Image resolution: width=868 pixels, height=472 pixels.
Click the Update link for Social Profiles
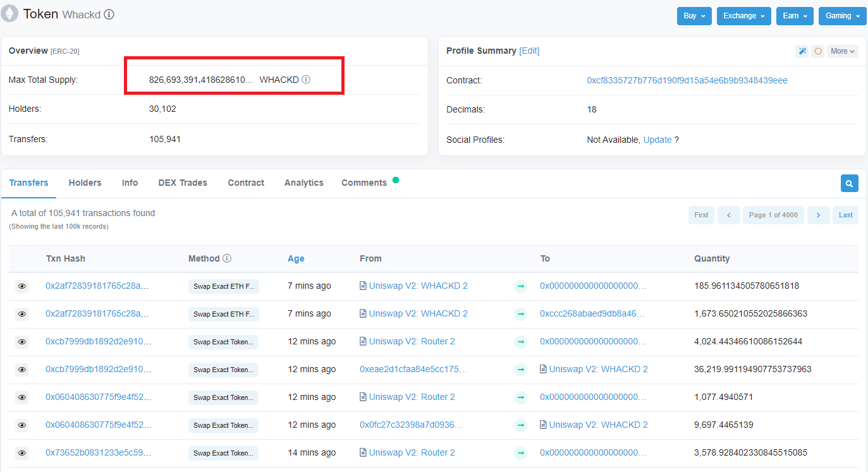point(657,140)
